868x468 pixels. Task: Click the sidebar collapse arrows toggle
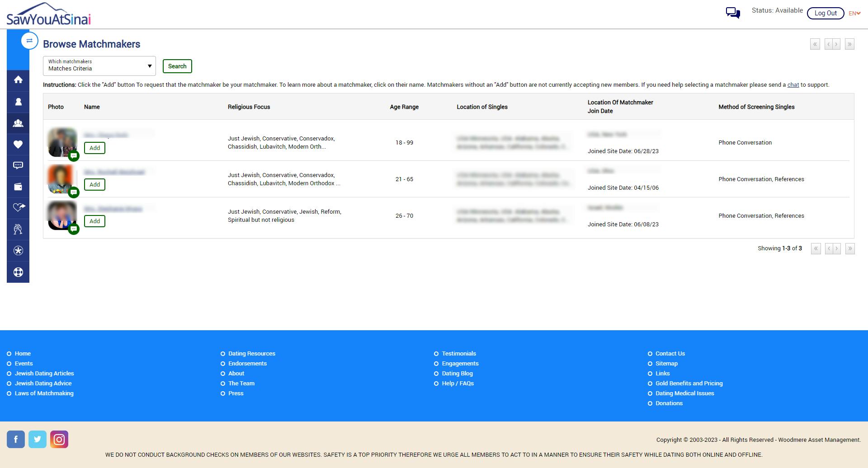pyautogui.click(x=30, y=40)
